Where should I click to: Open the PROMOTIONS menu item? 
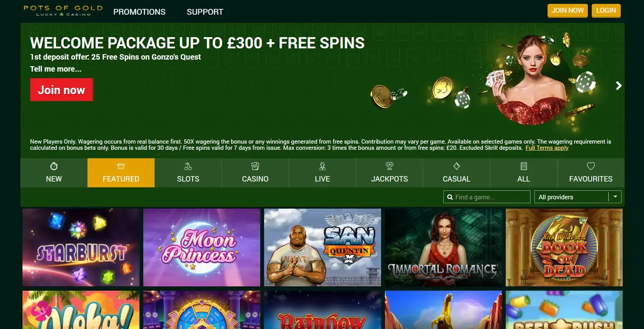139,12
